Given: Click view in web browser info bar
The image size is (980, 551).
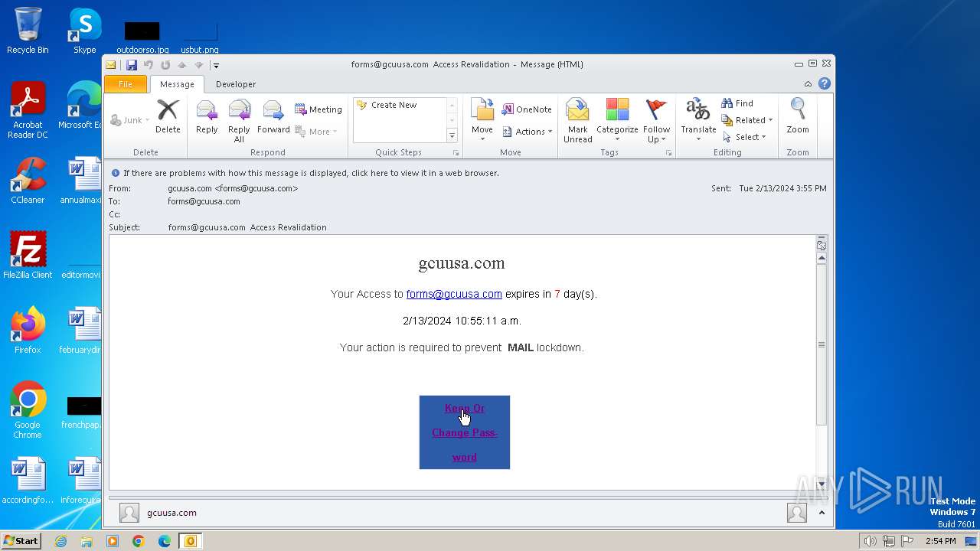Looking at the screenshot, I should pos(311,173).
